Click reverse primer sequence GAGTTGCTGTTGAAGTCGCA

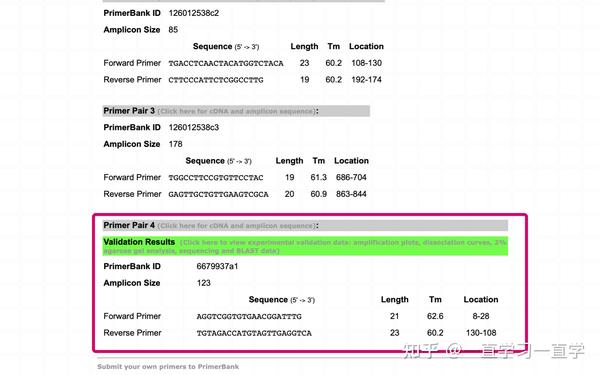click(218, 194)
